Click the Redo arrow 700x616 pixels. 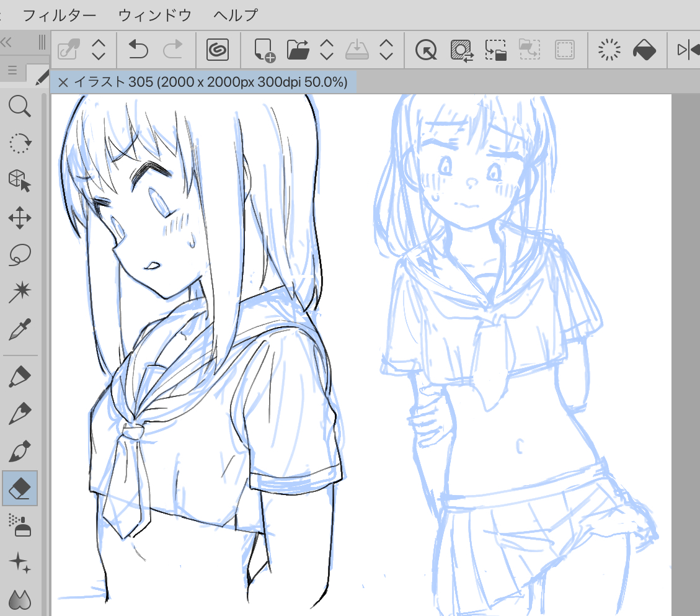point(173,50)
